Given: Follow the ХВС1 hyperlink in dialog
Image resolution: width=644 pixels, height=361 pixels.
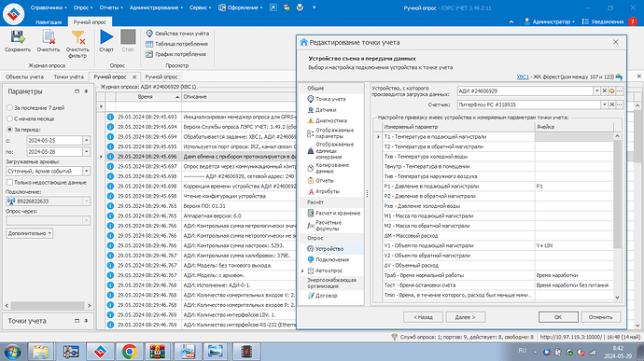Looking at the screenshot, I should (523, 76).
